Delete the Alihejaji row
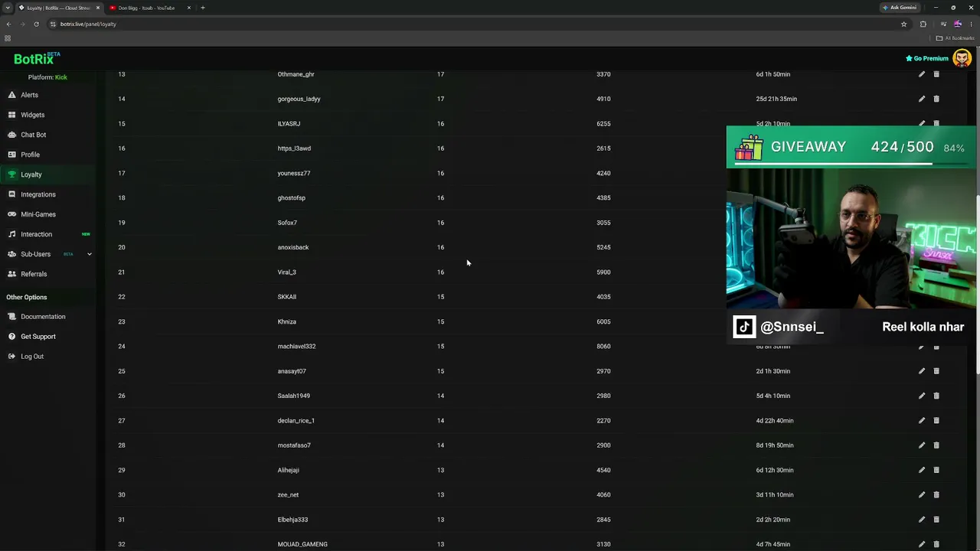This screenshot has width=980, height=551. click(936, 470)
